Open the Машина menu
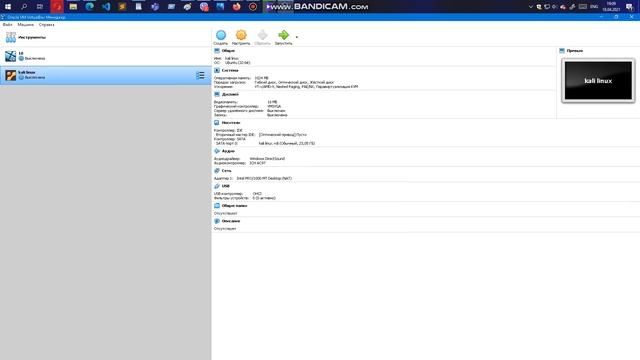This screenshot has width=640, height=360. [25, 24]
